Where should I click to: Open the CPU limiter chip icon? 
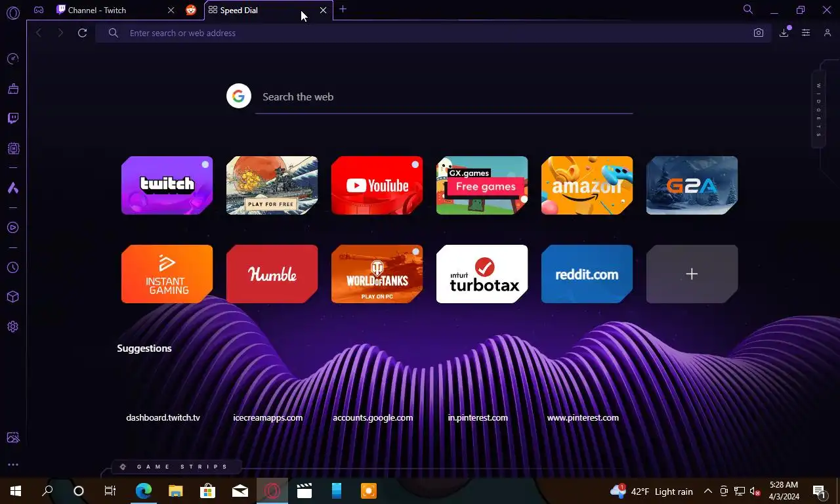pos(12,149)
